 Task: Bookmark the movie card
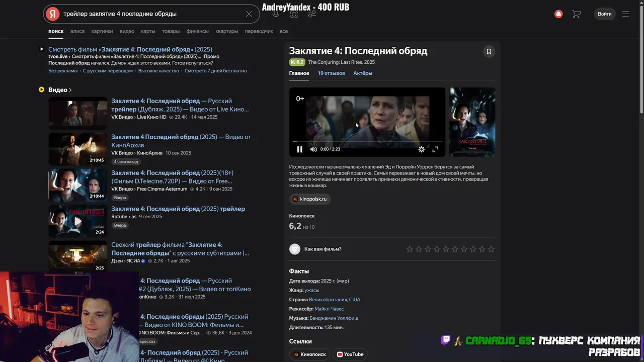pyautogui.click(x=489, y=51)
